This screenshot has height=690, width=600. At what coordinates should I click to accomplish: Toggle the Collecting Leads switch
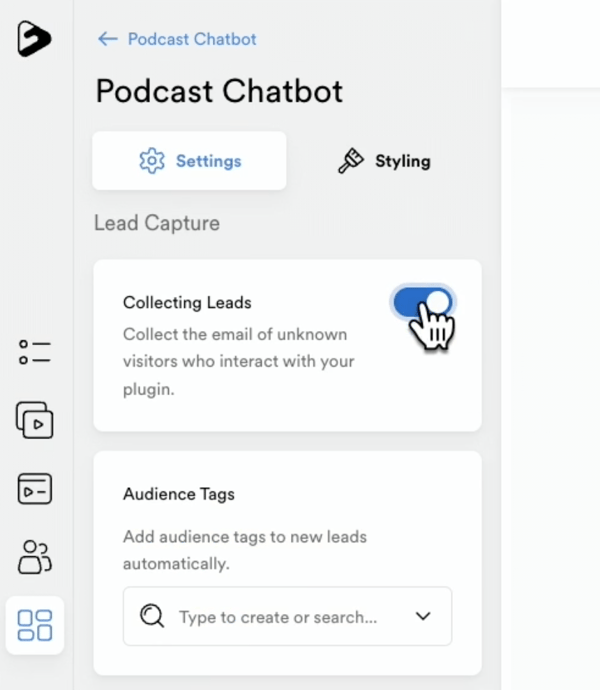[x=423, y=302]
